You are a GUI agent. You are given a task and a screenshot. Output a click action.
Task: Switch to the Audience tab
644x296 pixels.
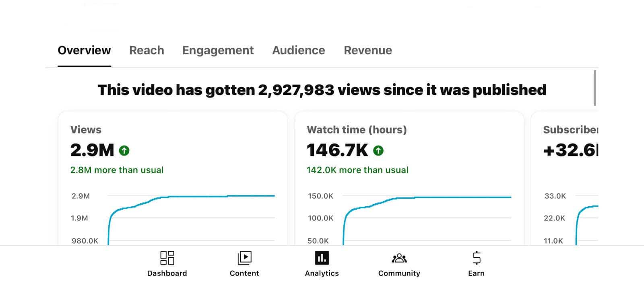[298, 50]
